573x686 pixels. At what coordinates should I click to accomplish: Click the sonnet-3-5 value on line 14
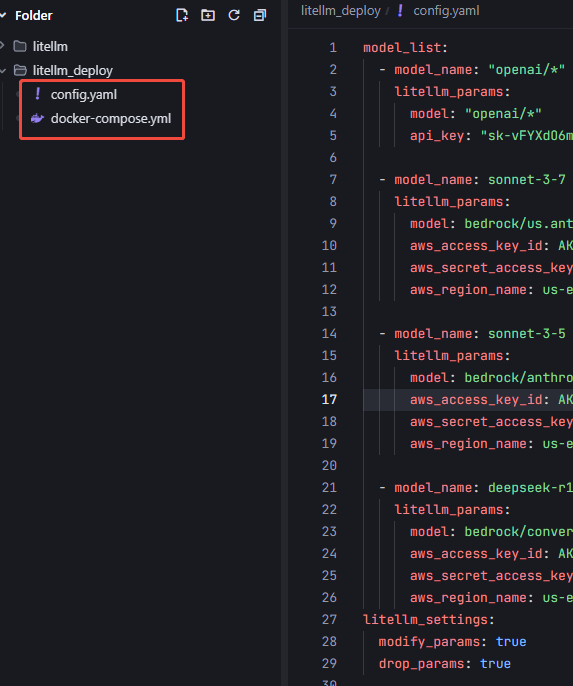(527, 333)
